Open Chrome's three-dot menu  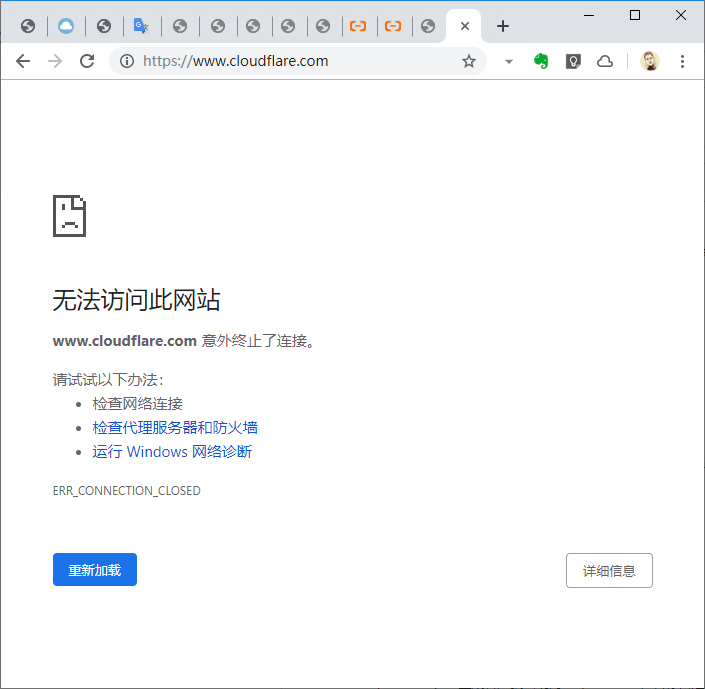[x=682, y=61]
